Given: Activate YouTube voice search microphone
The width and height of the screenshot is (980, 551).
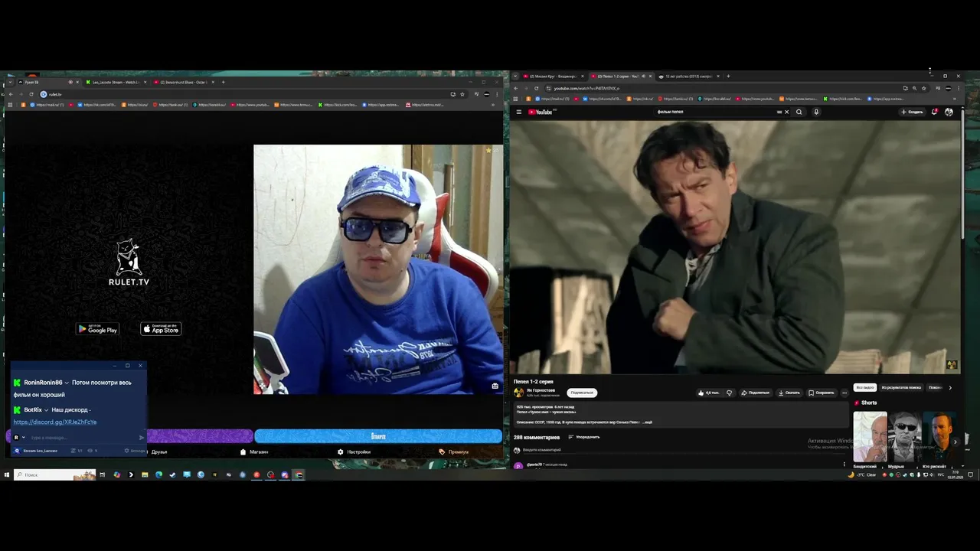Looking at the screenshot, I should click(x=816, y=112).
